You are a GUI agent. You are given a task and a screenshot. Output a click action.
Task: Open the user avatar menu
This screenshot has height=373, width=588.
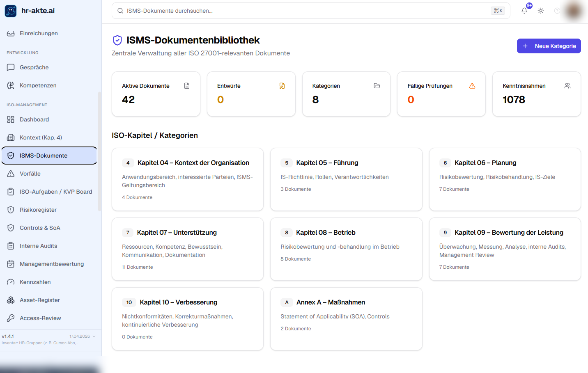[573, 11]
